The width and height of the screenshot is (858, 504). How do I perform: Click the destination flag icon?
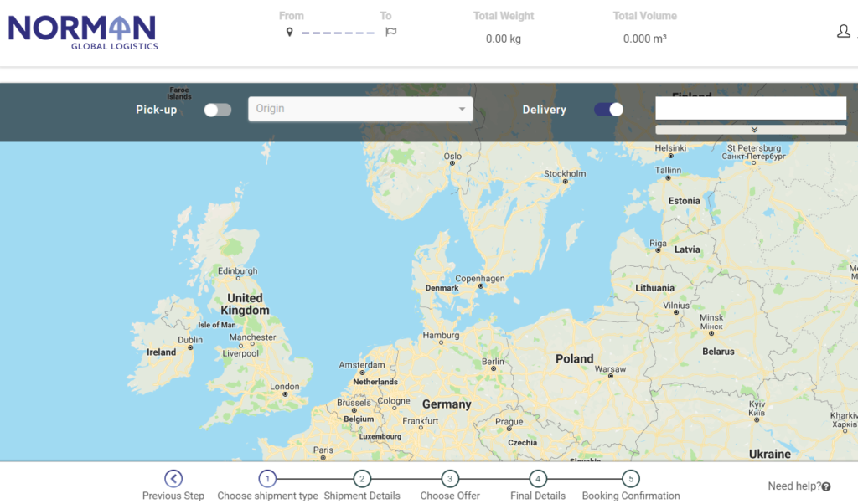click(x=390, y=33)
